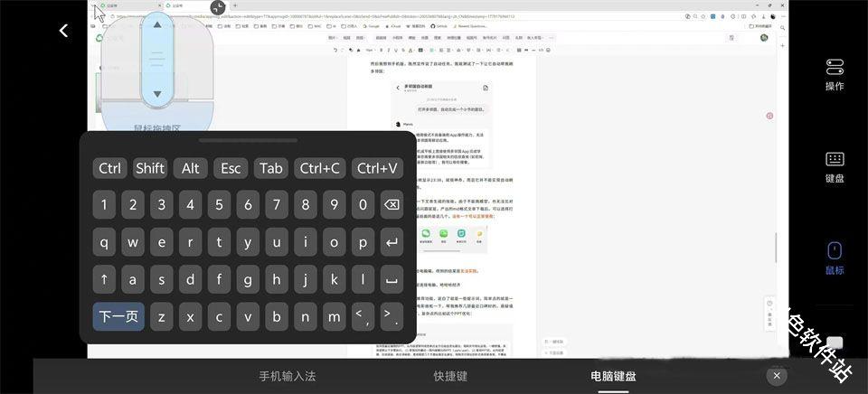Image resolution: width=868 pixels, height=394 pixels.
Task: Tap the mouse wheel up arrow
Action: [157, 24]
